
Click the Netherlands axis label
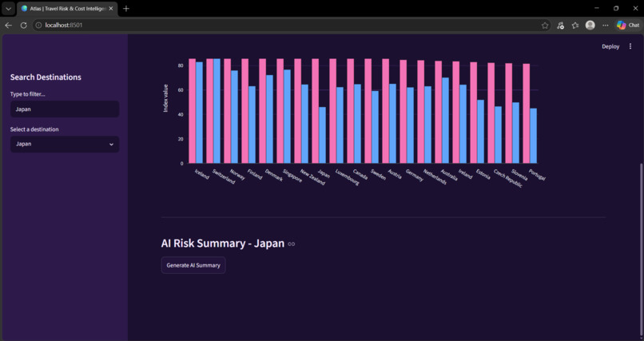pyautogui.click(x=435, y=176)
